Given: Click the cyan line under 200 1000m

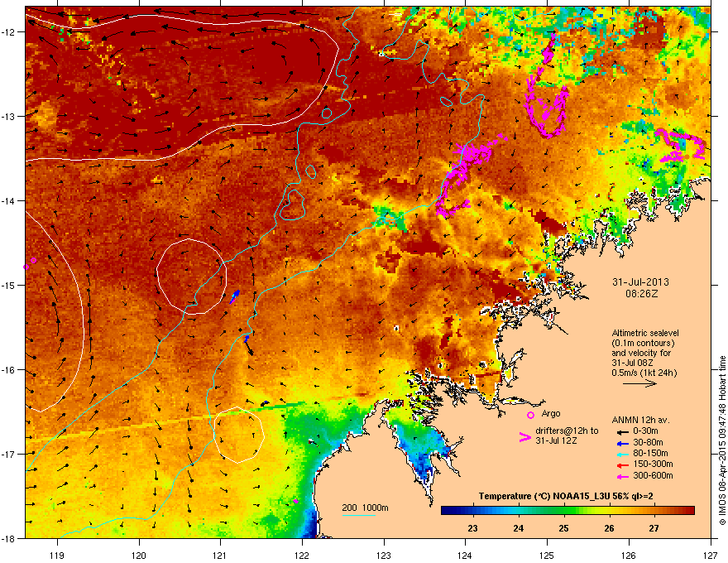Looking at the screenshot, I should [x=359, y=515].
